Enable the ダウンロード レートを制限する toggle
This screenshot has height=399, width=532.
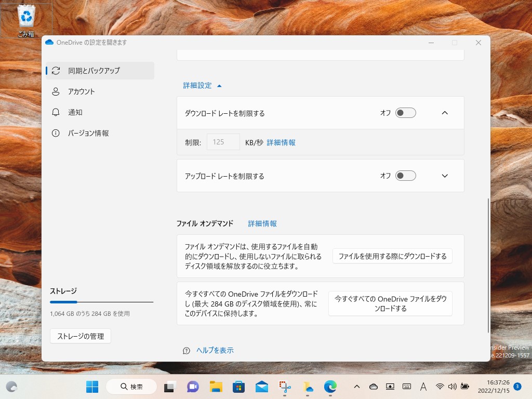click(x=406, y=113)
